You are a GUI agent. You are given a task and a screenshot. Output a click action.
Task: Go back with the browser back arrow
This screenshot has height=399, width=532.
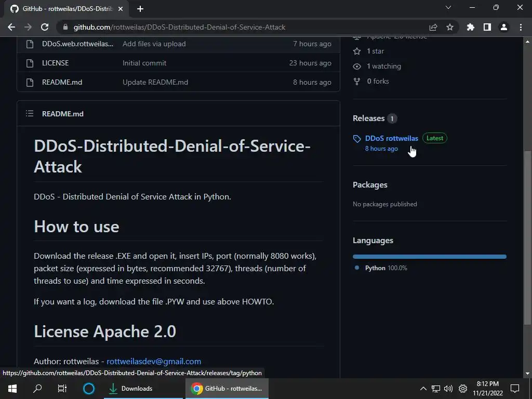click(11, 27)
